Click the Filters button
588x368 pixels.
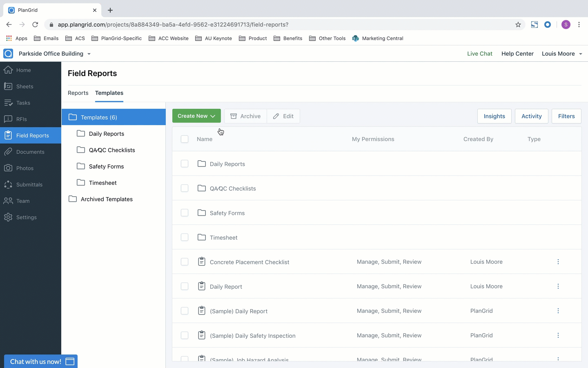(566, 116)
